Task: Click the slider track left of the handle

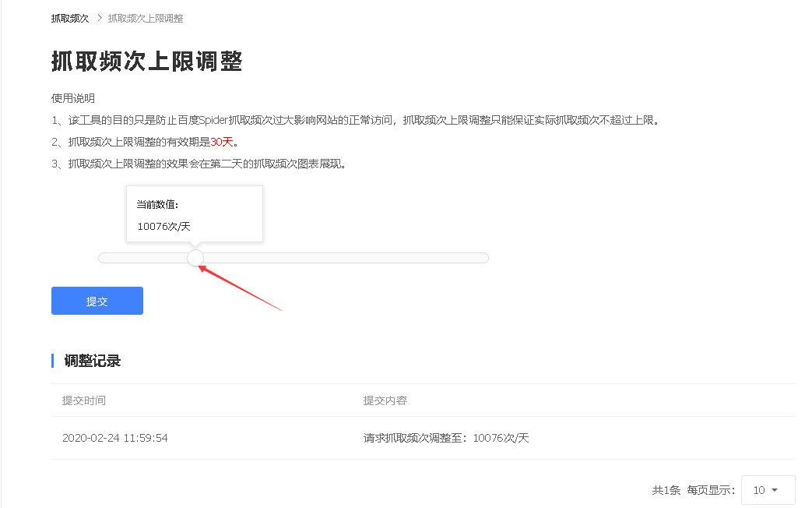Action: tap(144, 258)
